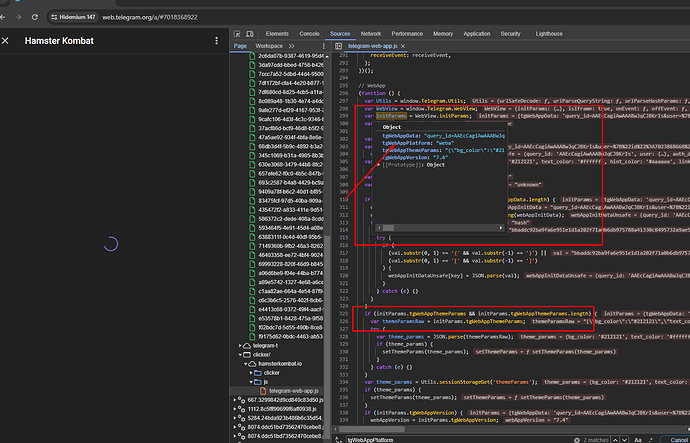Select the Page subtab in navigator
This screenshot has height=443, width=690.
click(x=240, y=46)
